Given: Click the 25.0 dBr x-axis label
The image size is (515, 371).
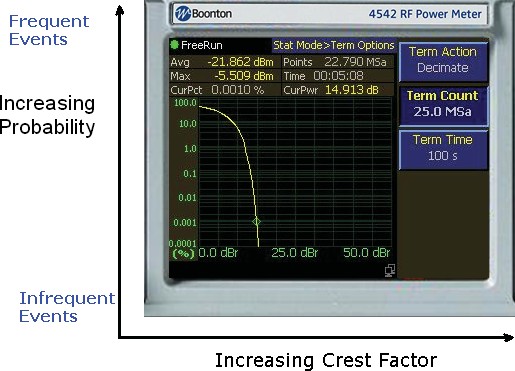Looking at the screenshot, I should point(295,253).
